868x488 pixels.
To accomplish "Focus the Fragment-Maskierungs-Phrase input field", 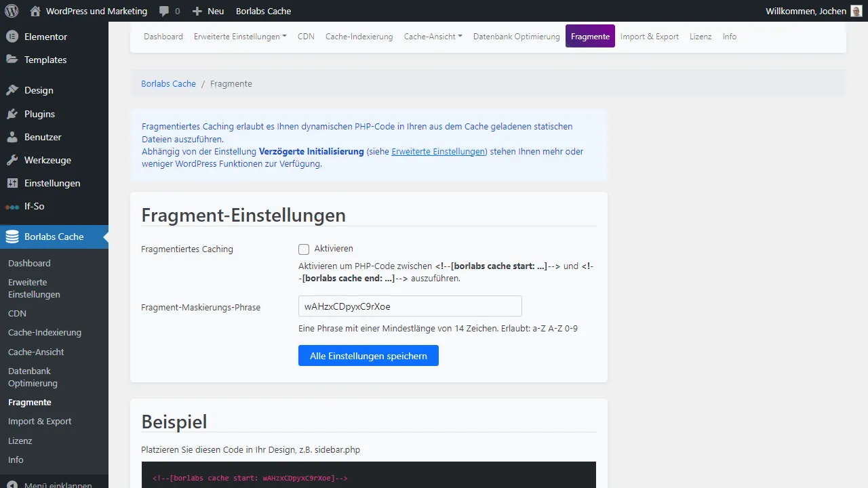I will (x=410, y=306).
